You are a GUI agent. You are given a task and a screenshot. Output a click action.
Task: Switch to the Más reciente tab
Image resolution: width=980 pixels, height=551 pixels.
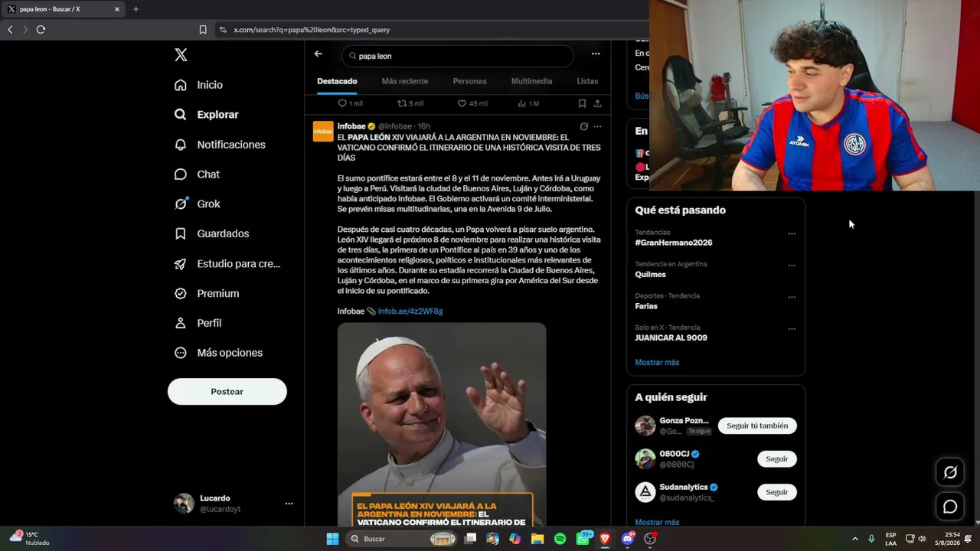[x=405, y=81]
